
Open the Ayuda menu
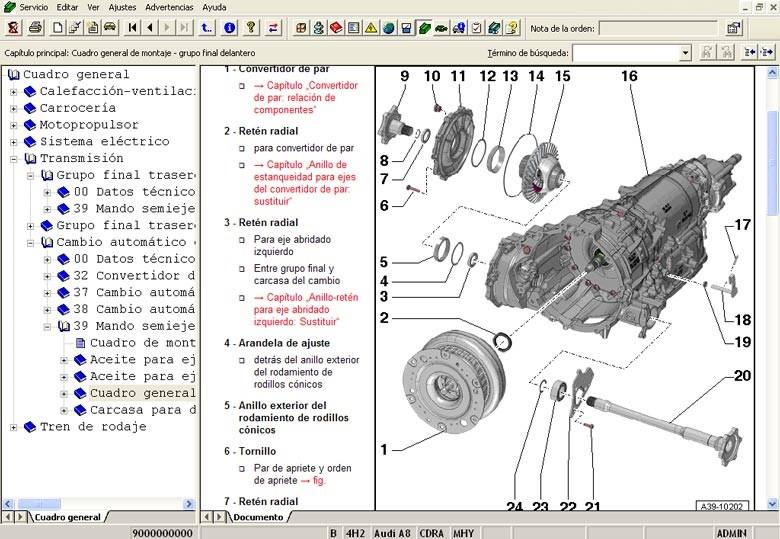click(x=214, y=7)
